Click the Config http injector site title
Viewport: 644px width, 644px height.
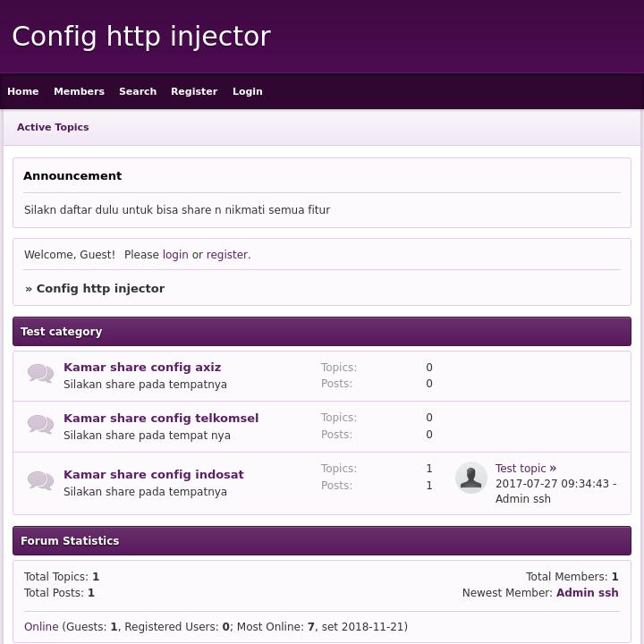pos(141,37)
